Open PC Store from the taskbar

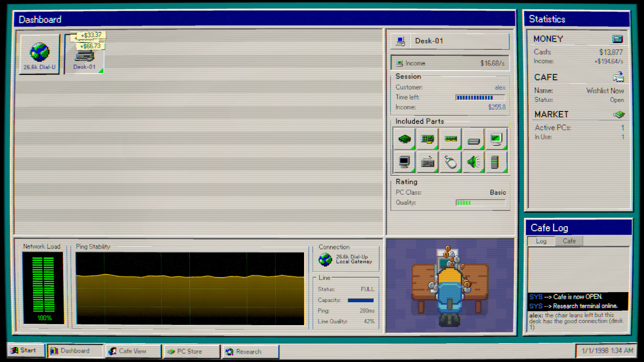pyautogui.click(x=192, y=351)
